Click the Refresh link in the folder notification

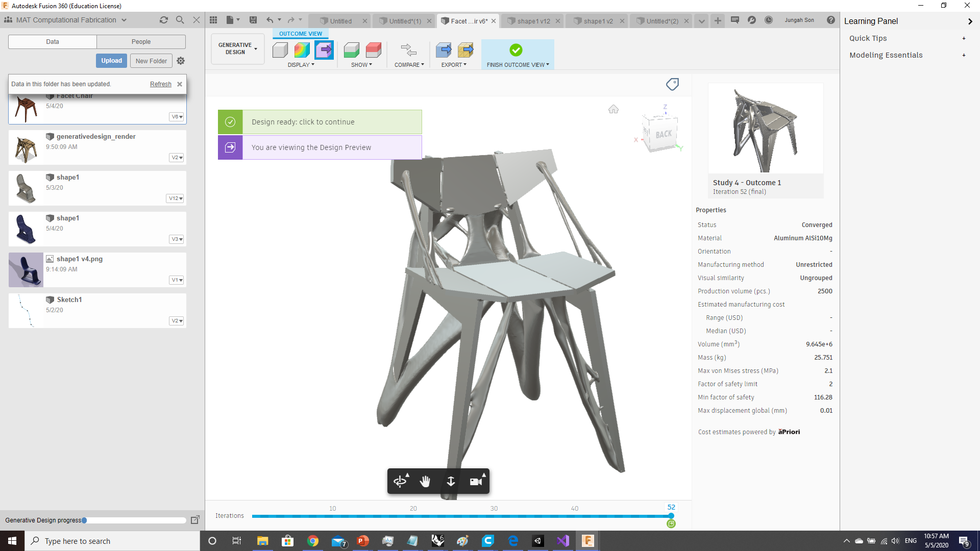[x=160, y=84]
